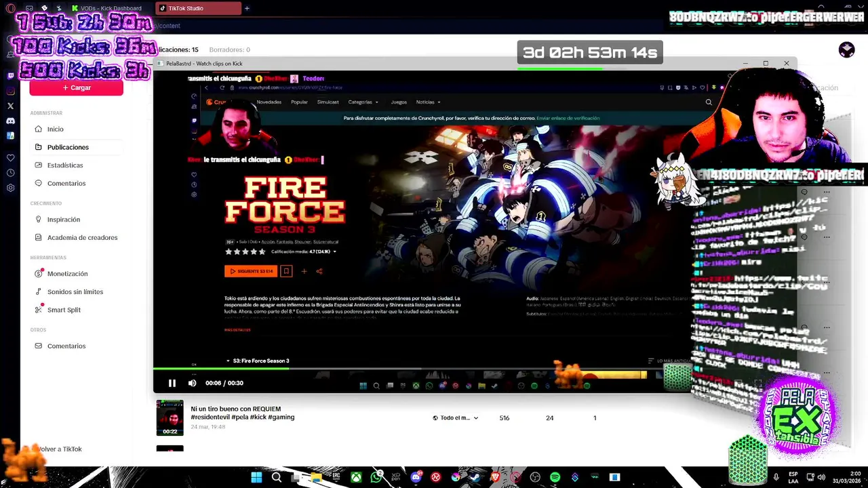Click the Sonidos music note icon
The width and height of the screenshot is (868, 488).
click(x=39, y=291)
